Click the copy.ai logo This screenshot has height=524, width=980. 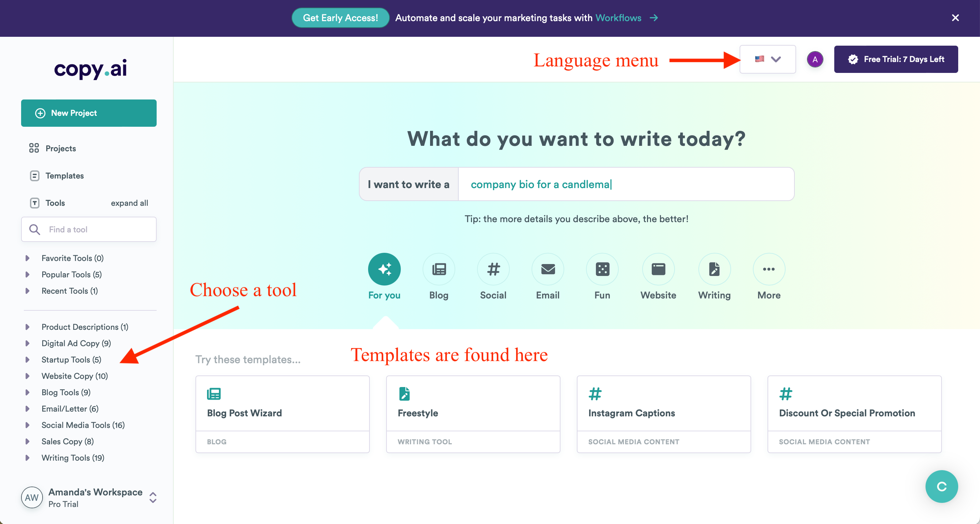pyautogui.click(x=91, y=69)
